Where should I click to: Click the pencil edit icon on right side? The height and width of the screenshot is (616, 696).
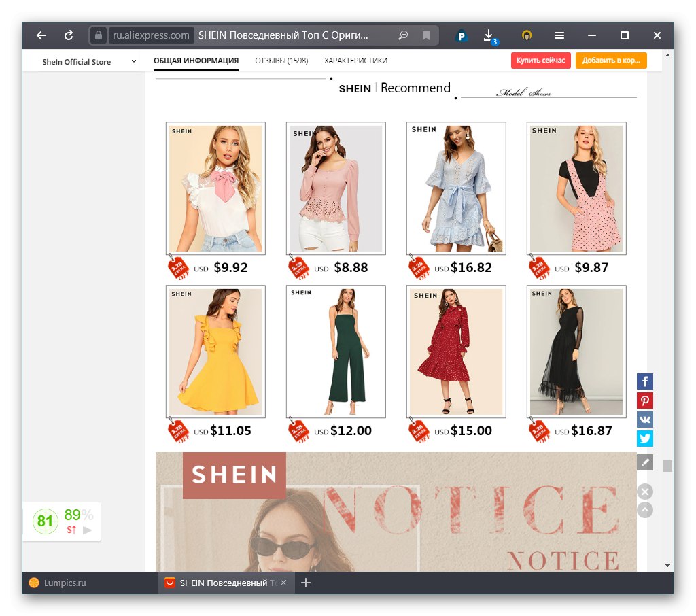click(645, 462)
